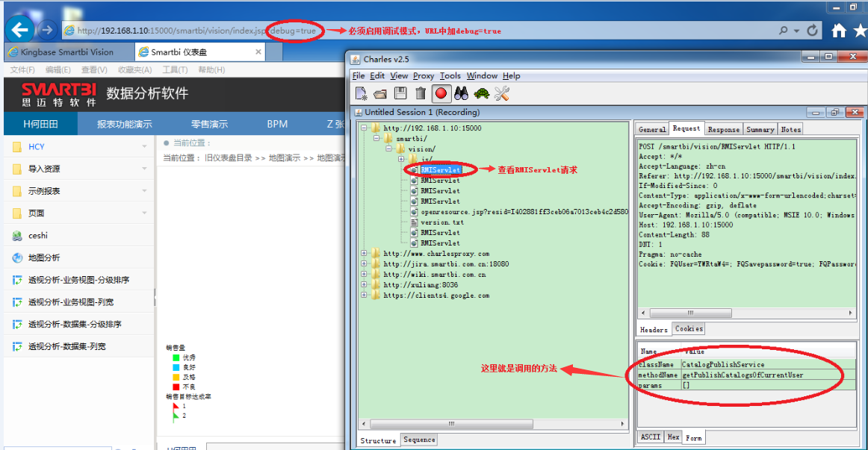Image resolution: width=868 pixels, height=450 pixels.
Task: Switch to the Notes tab
Action: click(x=790, y=129)
